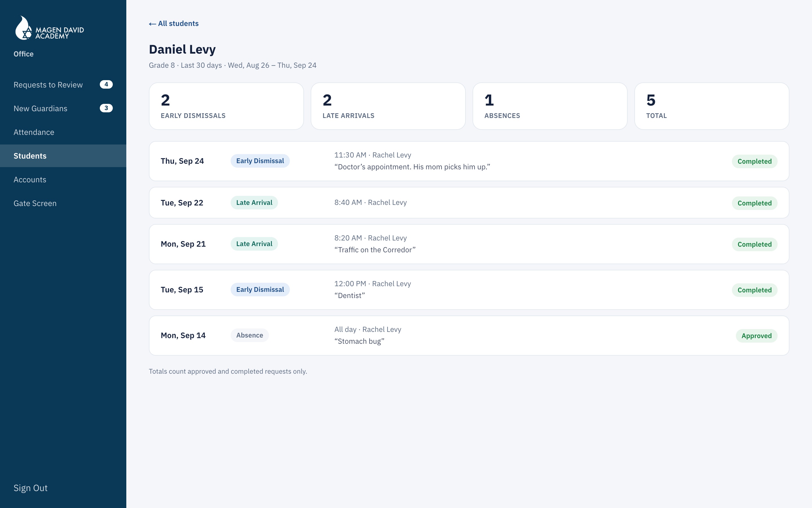Select the Absences summary card
The width and height of the screenshot is (812, 508).
click(550, 106)
